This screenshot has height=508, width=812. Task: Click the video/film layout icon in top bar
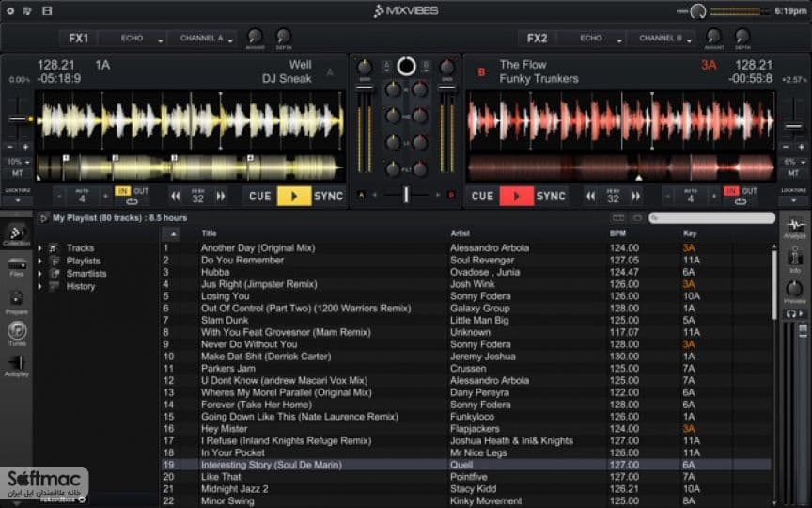(47, 10)
